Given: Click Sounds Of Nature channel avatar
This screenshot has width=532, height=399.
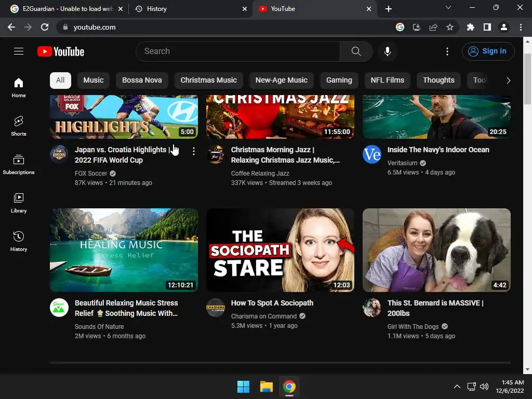Looking at the screenshot, I should pos(59,308).
